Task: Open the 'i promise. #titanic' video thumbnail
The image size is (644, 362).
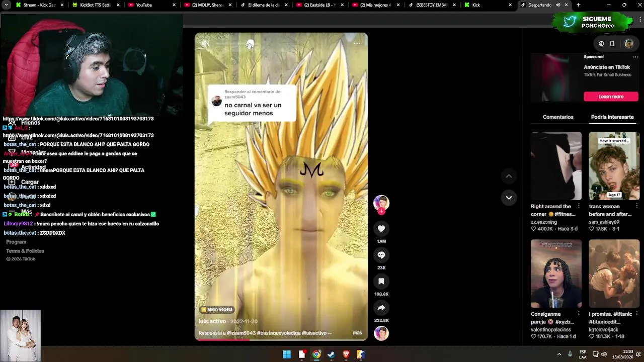Action: [614, 274]
